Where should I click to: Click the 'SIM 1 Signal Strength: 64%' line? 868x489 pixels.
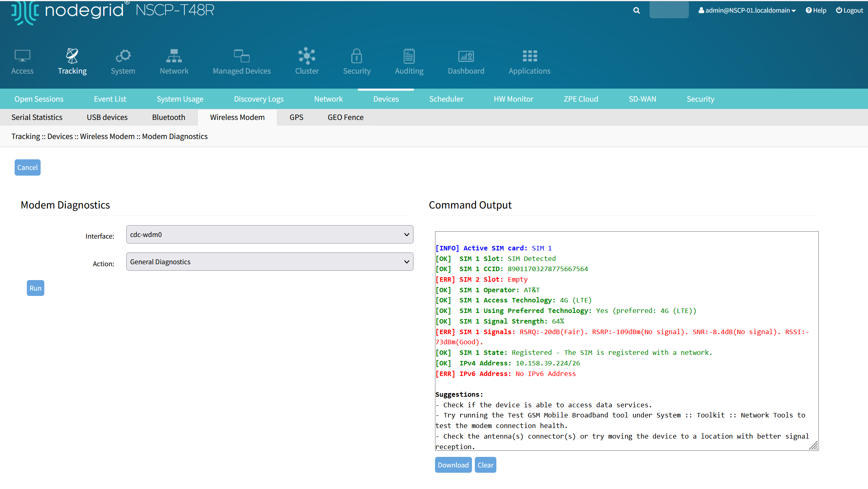[x=500, y=322]
